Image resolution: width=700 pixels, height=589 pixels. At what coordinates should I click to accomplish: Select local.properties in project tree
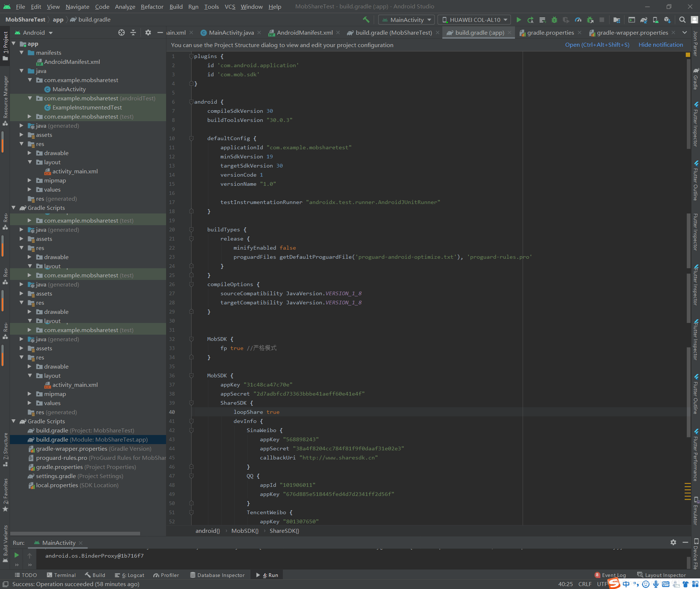tap(57, 485)
